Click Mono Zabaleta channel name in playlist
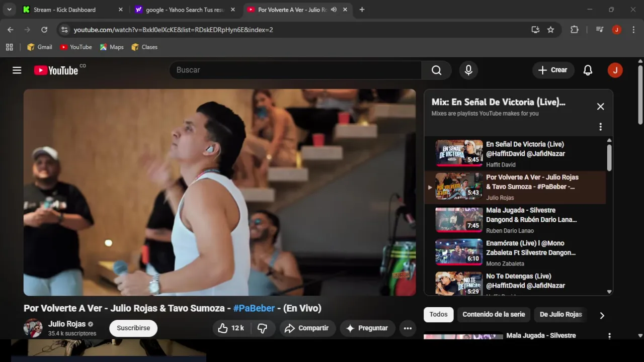The width and height of the screenshot is (644, 362). point(505,264)
